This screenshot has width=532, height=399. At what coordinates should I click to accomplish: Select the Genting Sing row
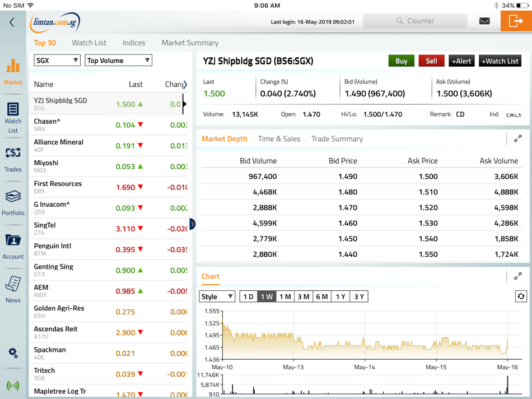click(108, 270)
